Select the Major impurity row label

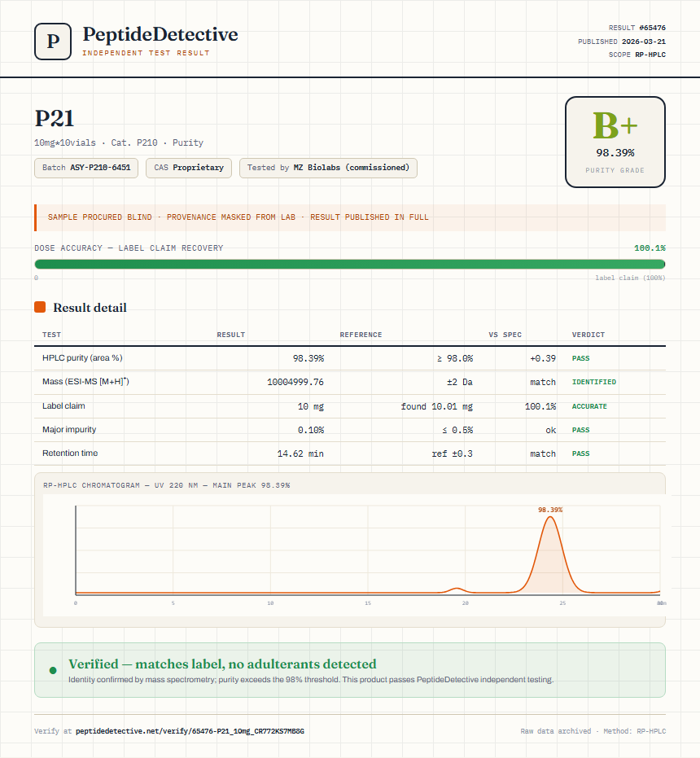69,429
